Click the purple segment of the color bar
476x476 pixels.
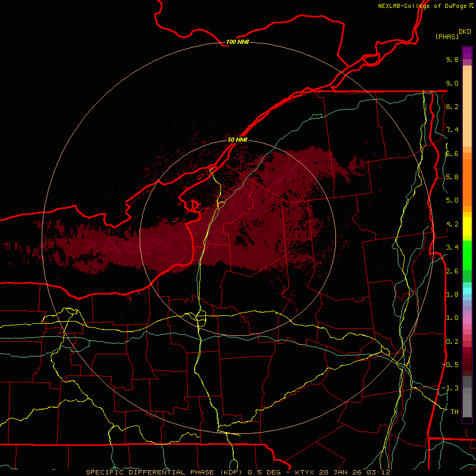[x=467, y=53]
